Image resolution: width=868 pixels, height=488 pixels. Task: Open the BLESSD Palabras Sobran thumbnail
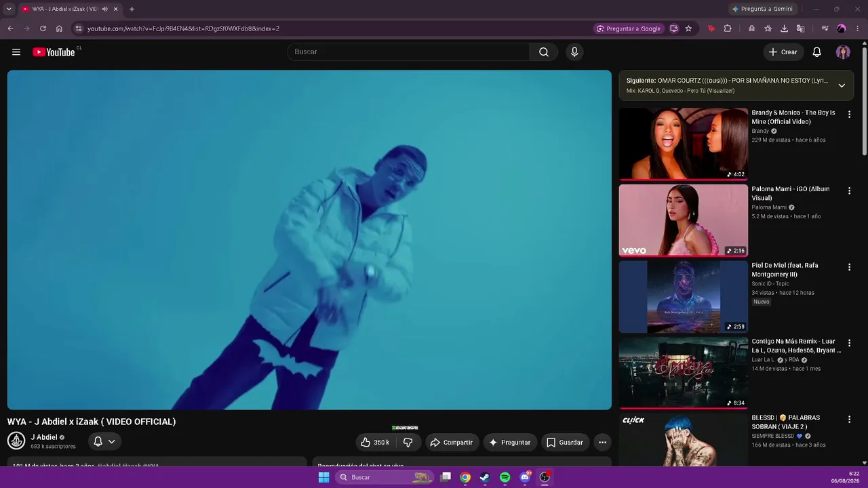click(683, 441)
